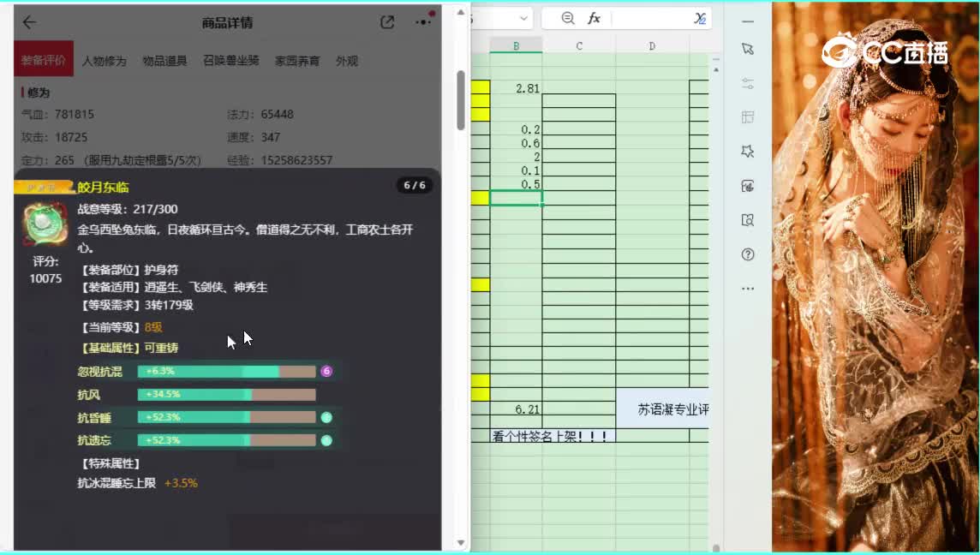
Task: Click cell containing 0.5
Action: (x=516, y=184)
